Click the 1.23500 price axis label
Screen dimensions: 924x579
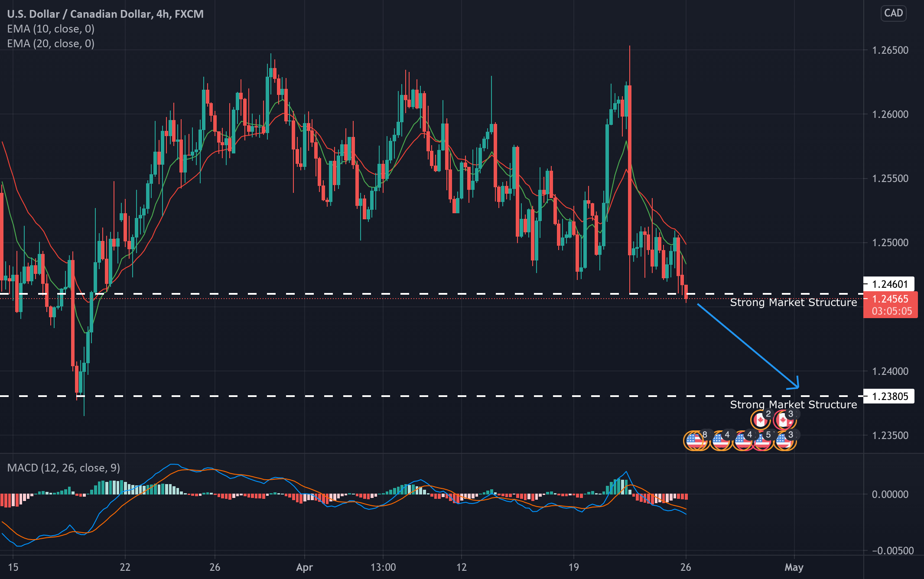(890, 436)
